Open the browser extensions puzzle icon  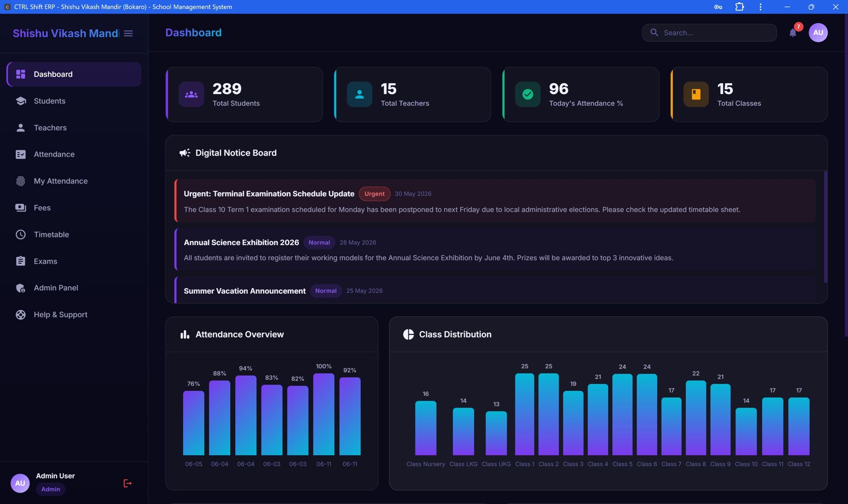pyautogui.click(x=739, y=7)
